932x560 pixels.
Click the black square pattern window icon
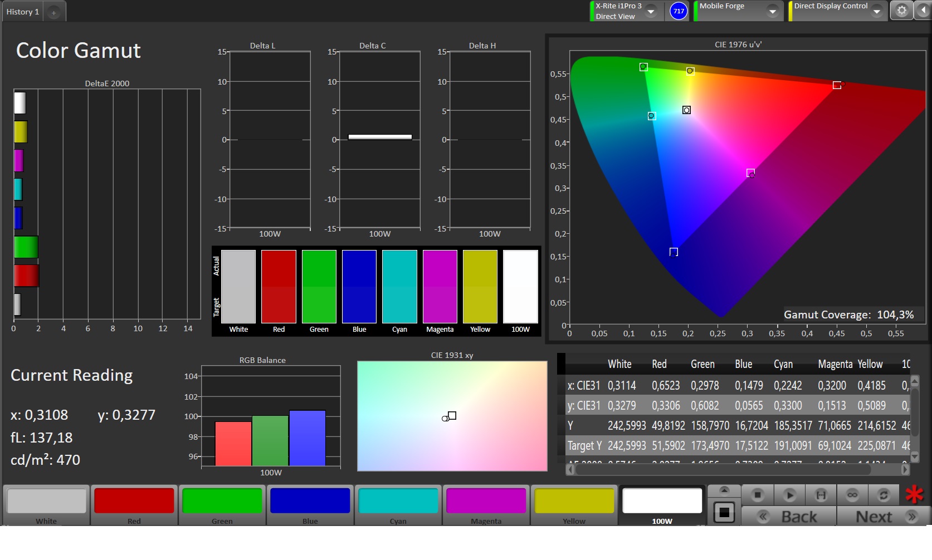(x=724, y=512)
